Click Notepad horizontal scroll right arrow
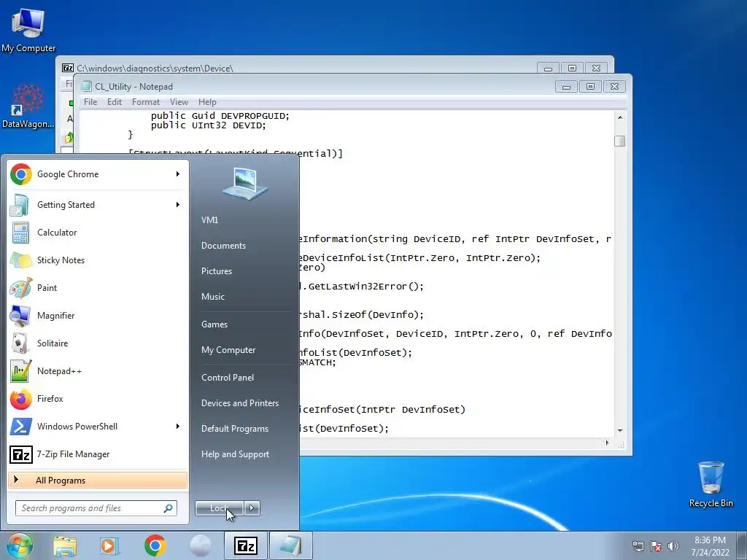This screenshot has height=560, width=747. coord(607,443)
